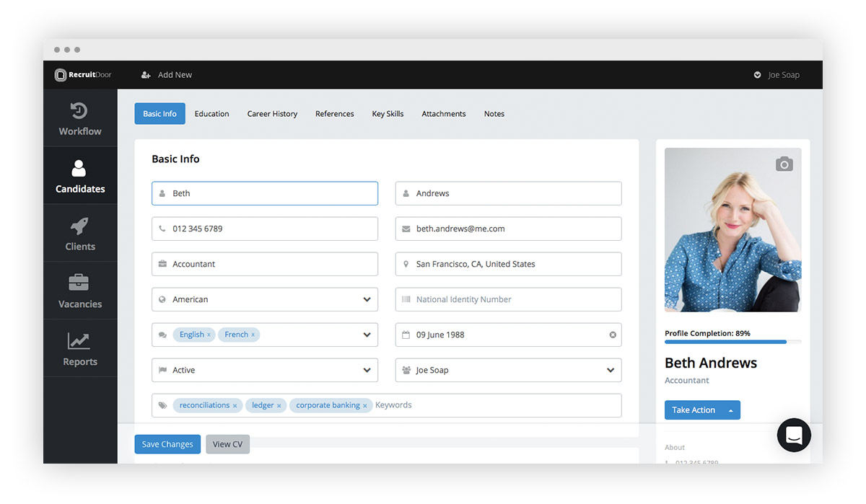Switch to the Career History tab
Image resolution: width=866 pixels, height=504 pixels.
(272, 114)
